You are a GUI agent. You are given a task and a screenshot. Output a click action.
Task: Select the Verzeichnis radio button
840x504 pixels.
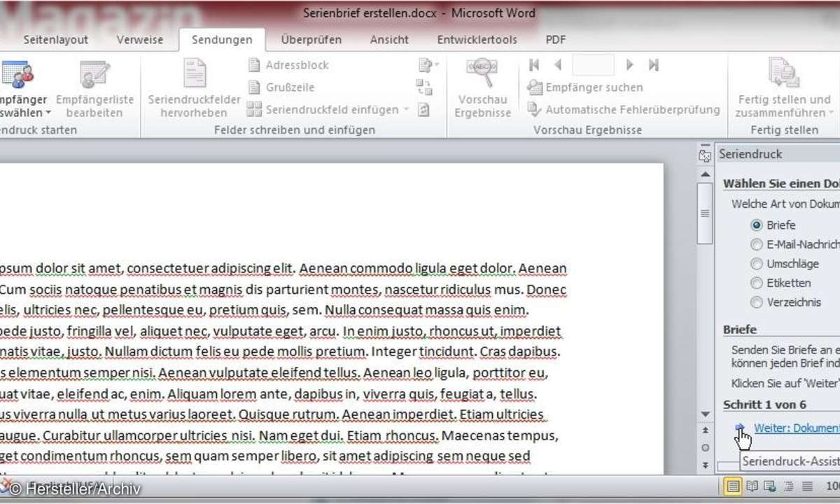click(756, 302)
